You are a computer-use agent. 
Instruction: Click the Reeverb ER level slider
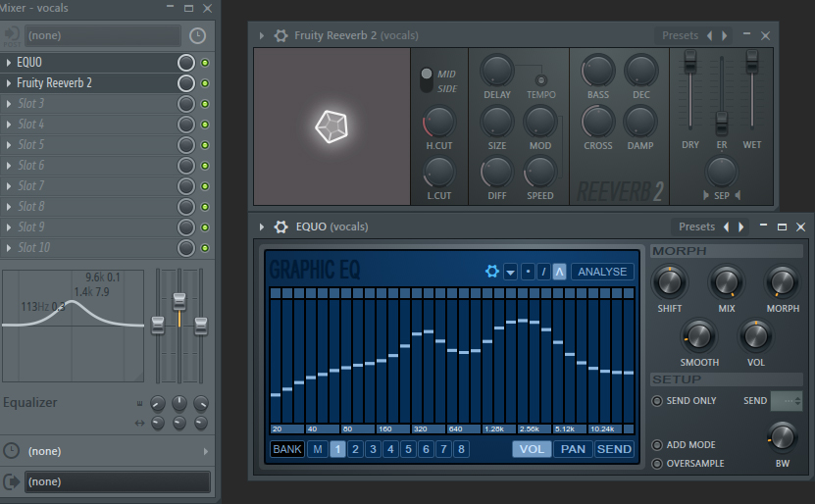(722, 123)
